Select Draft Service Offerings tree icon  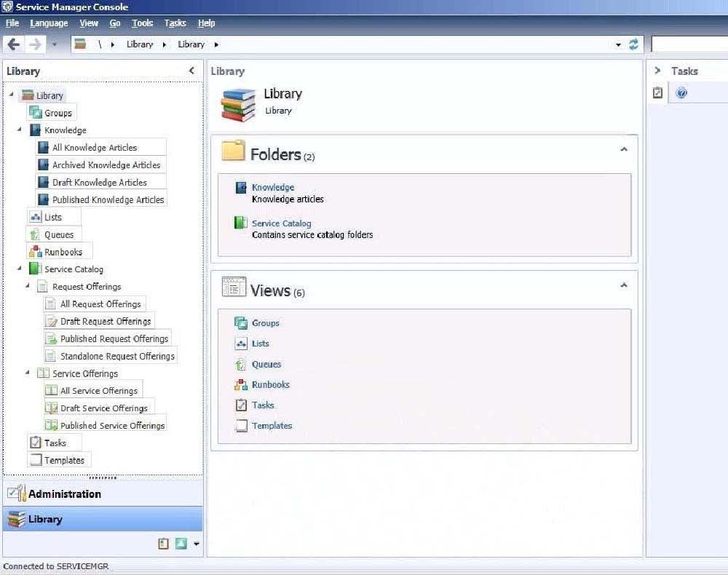(x=51, y=408)
